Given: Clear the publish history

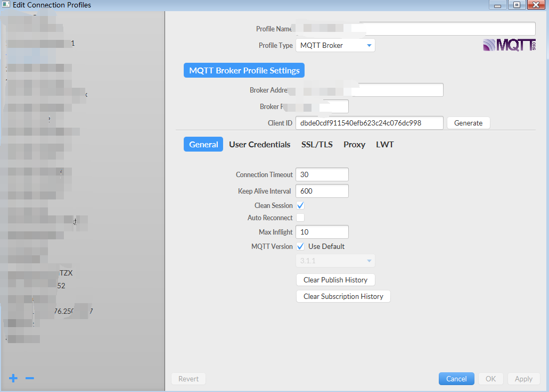Looking at the screenshot, I should [x=335, y=279].
